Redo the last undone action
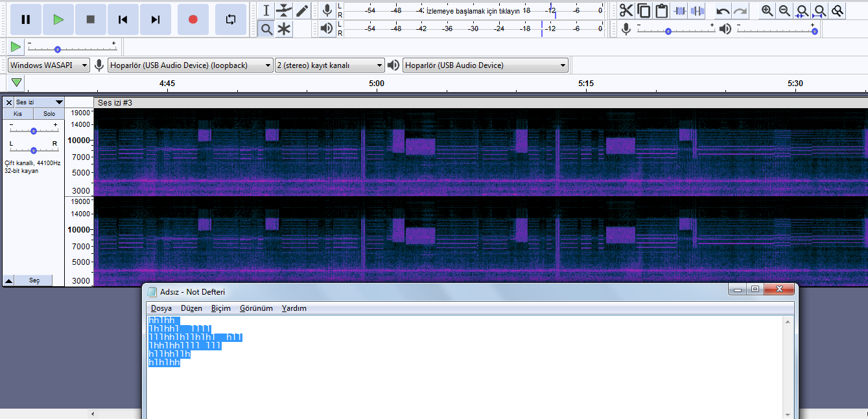868x419 pixels. [x=740, y=10]
